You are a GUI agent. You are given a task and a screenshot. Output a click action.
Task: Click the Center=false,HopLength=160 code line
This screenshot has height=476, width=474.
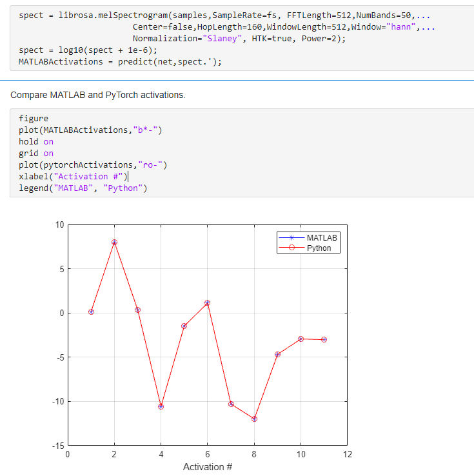pyautogui.click(x=284, y=27)
